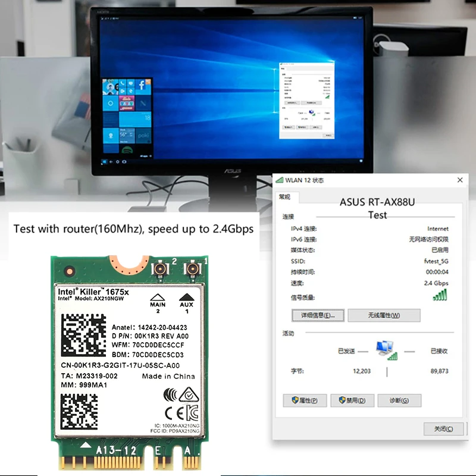The image size is (476, 476).
Task: Open 详细信息(E)... details button
Action: point(318,315)
